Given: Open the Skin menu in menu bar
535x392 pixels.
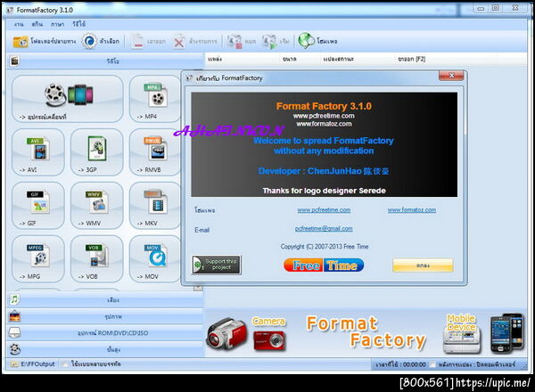Looking at the screenshot, I should pyautogui.click(x=37, y=24).
